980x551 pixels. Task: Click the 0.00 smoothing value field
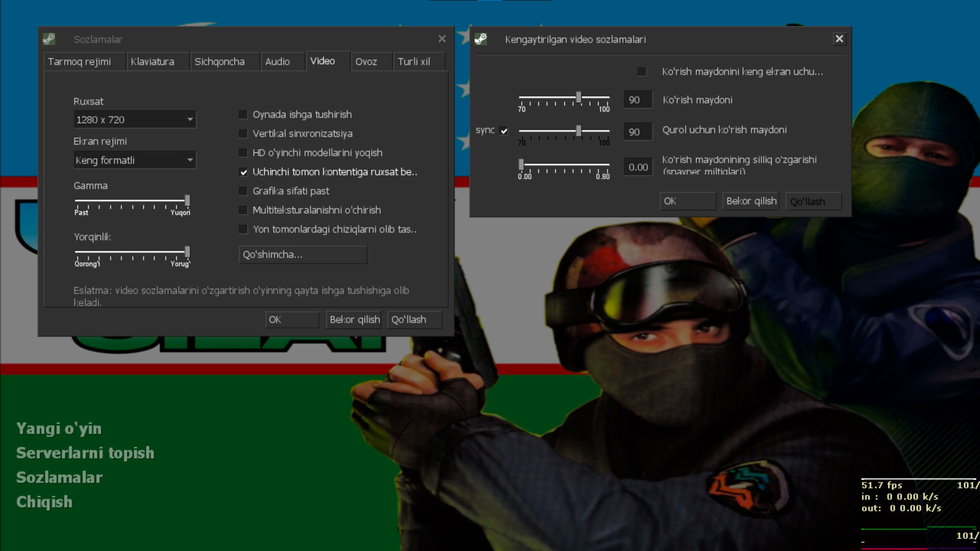[638, 167]
